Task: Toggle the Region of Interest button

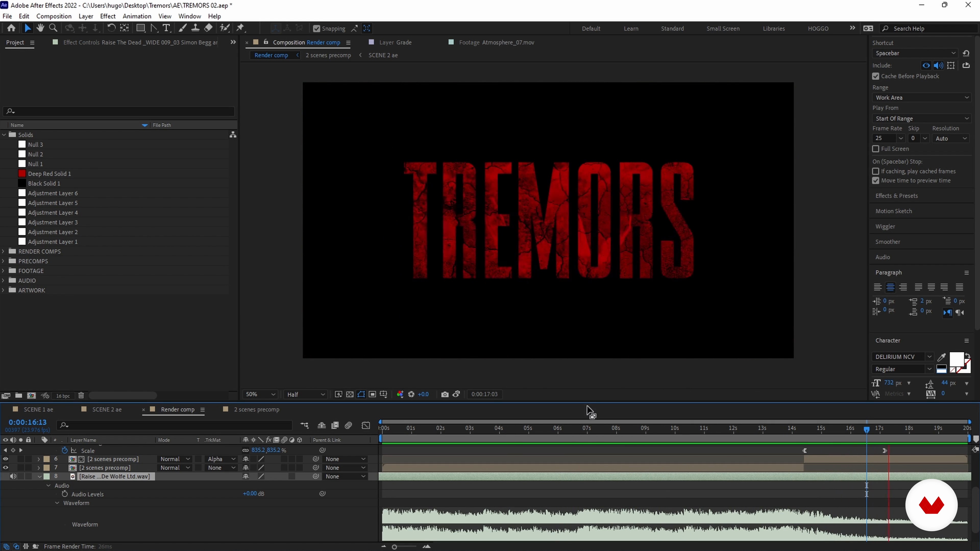Action: (372, 394)
